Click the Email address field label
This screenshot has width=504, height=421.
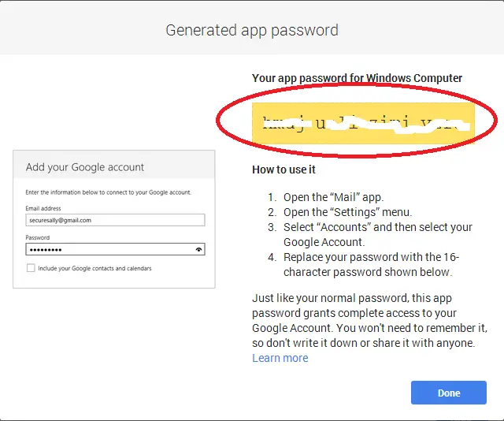tap(43, 208)
